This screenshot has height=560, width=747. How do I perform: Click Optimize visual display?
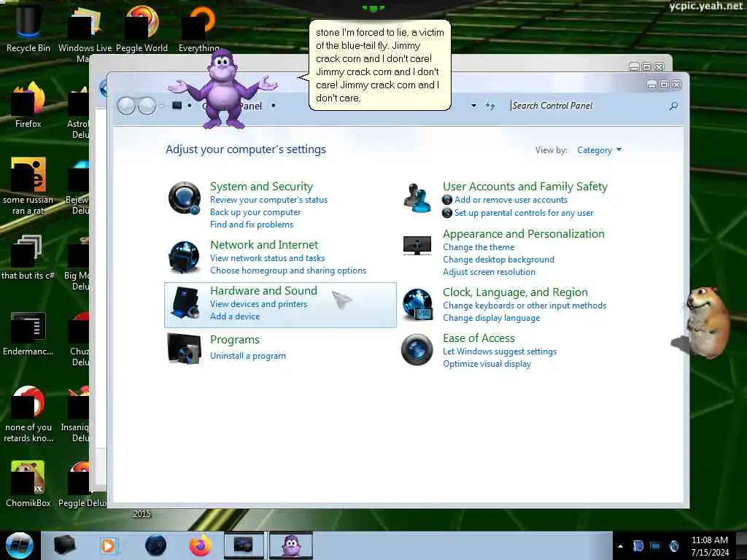click(x=487, y=364)
